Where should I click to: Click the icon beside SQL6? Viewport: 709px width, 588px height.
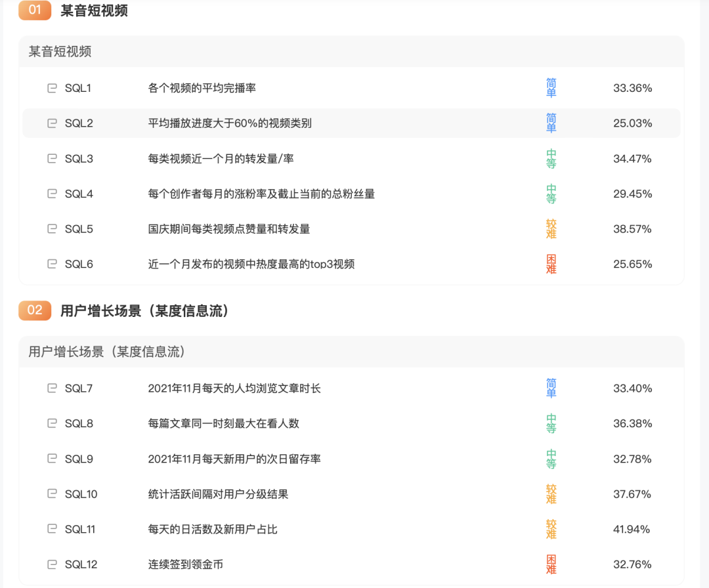(52, 264)
